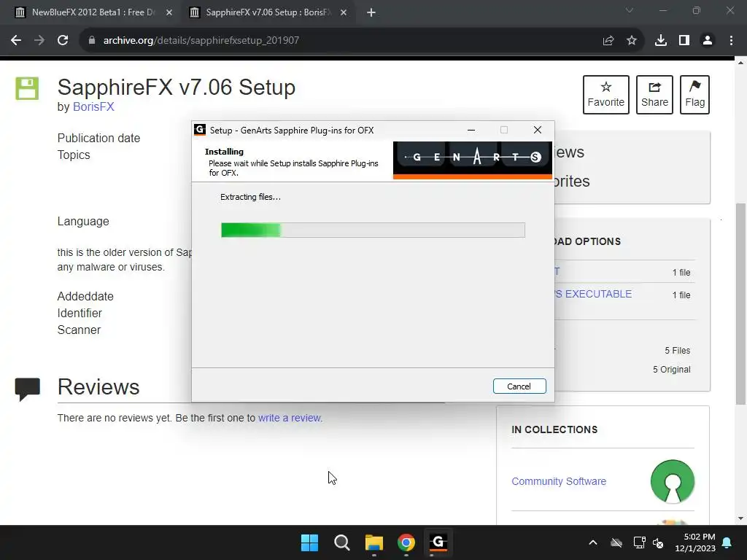Bookmark this page with the star icon
The image size is (747, 560).
(x=632, y=41)
